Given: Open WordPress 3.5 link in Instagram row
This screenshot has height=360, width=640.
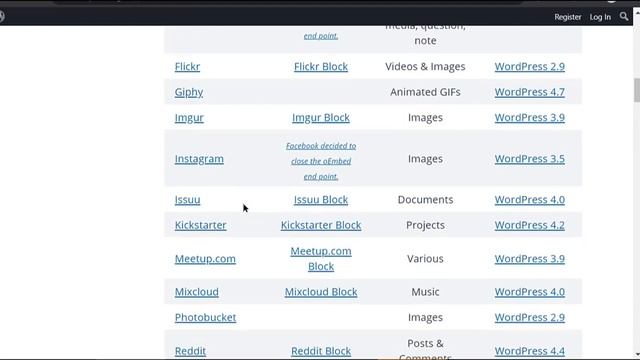Looking at the screenshot, I should (530, 159).
